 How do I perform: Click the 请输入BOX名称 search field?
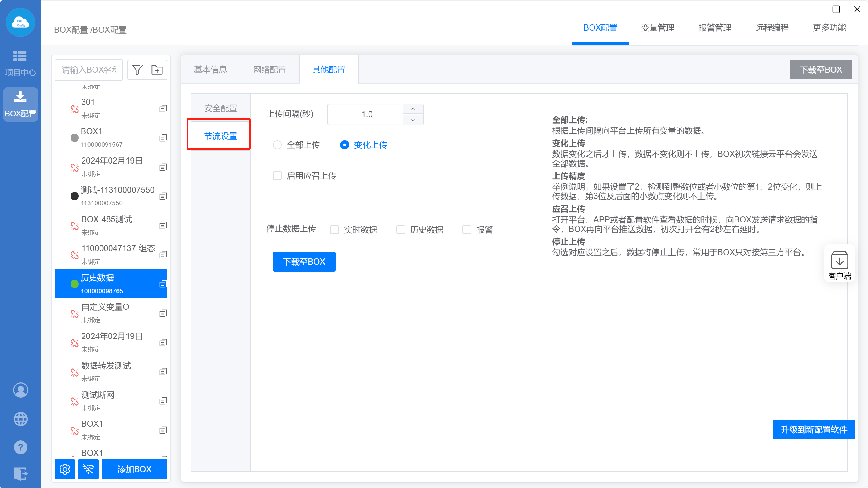click(x=89, y=70)
